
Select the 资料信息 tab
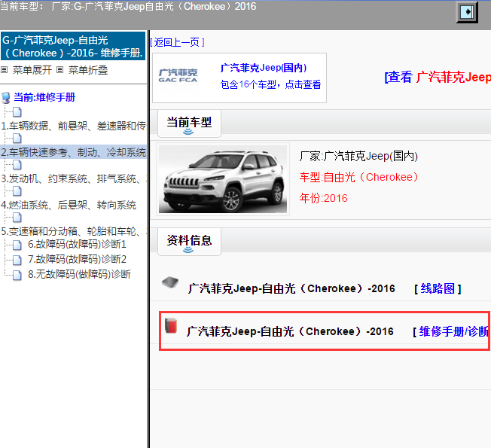pyautogui.click(x=189, y=241)
